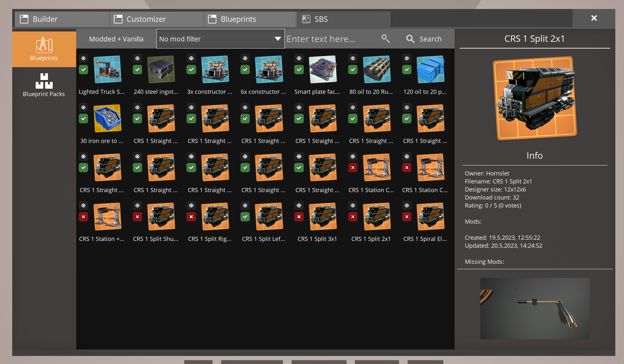
Task: Click the Modded + Vanilla filter button
Action: pyautogui.click(x=116, y=39)
